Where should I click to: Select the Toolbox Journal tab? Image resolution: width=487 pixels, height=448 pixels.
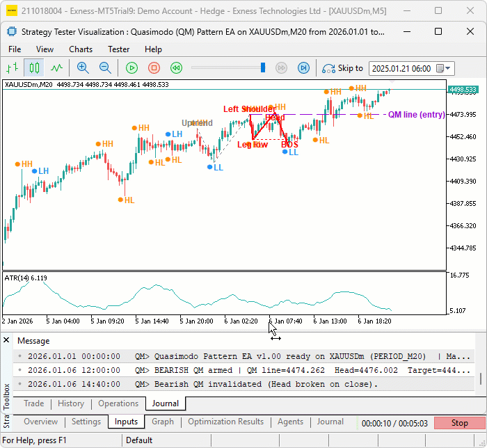pos(166,403)
